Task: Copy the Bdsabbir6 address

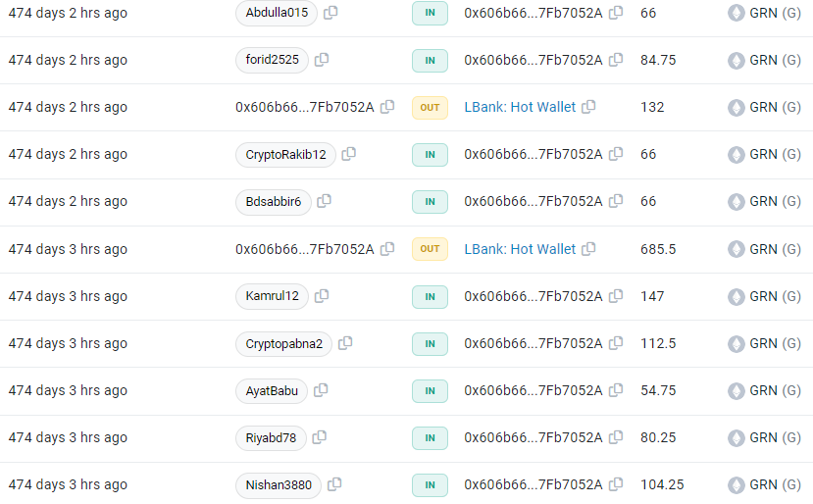Action: pos(324,201)
